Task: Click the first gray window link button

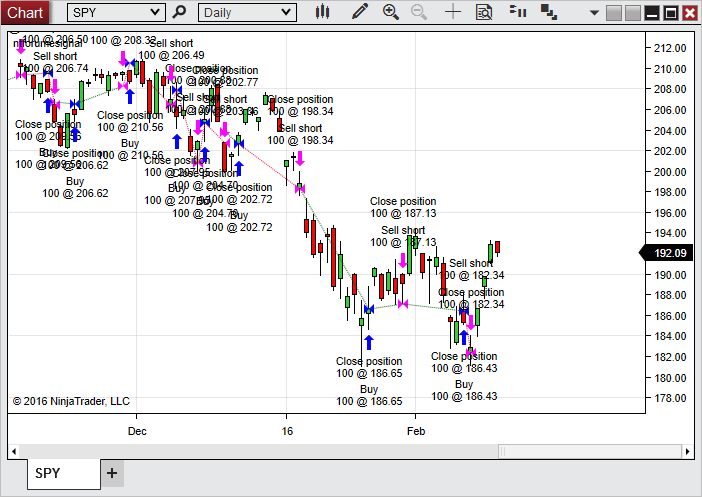Action: (614, 13)
